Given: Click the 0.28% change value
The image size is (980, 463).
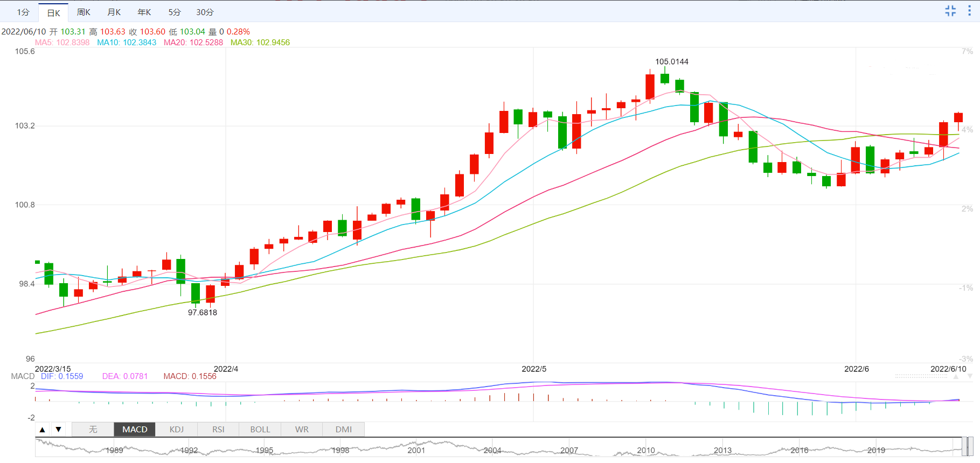Looking at the screenshot, I should coord(238,32).
